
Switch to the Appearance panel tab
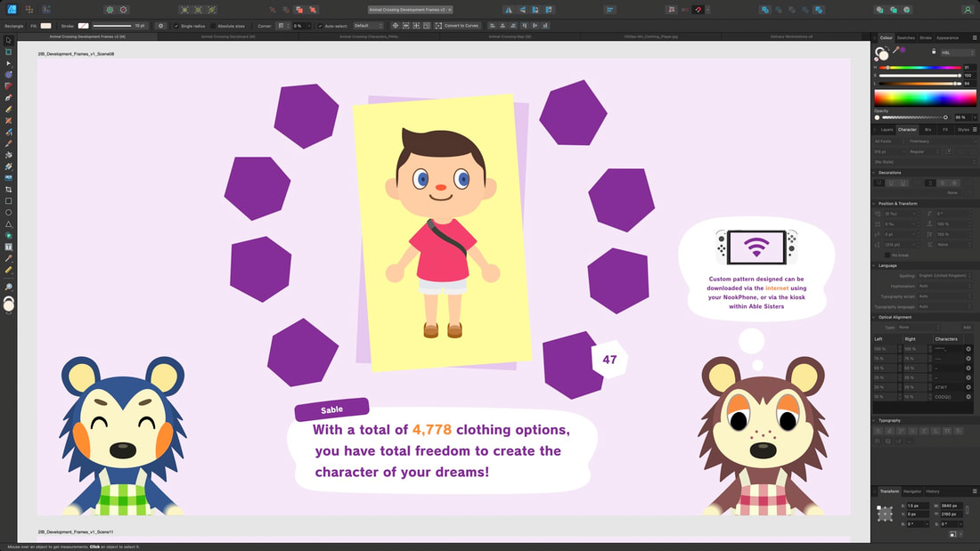click(948, 38)
